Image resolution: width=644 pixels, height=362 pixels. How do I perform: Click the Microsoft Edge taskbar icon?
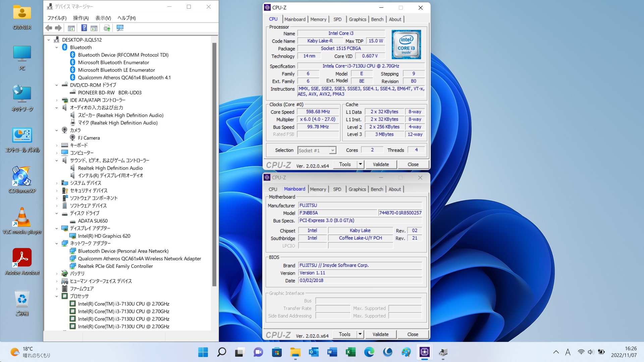click(x=369, y=352)
